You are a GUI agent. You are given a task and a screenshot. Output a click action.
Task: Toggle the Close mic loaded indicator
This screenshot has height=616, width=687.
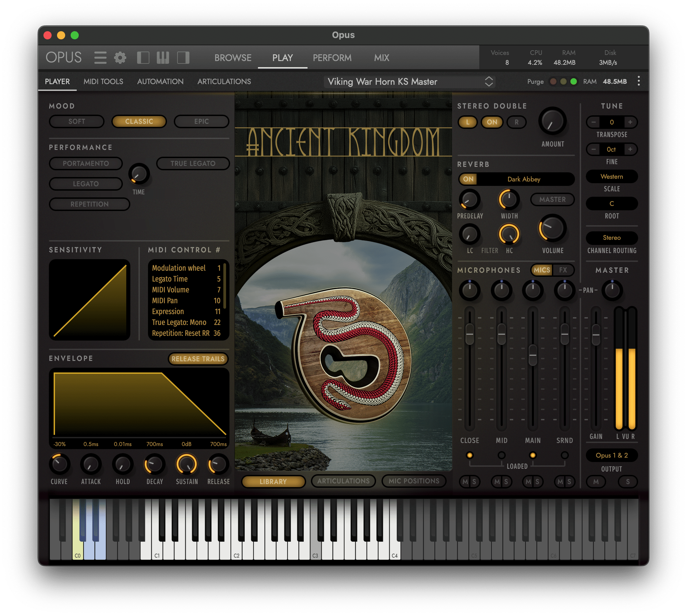pos(469,455)
